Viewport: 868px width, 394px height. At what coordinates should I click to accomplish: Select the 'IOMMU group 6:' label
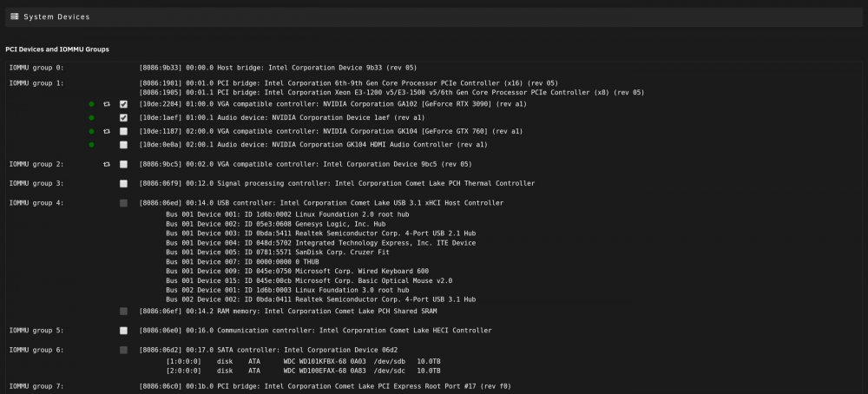click(36, 350)
